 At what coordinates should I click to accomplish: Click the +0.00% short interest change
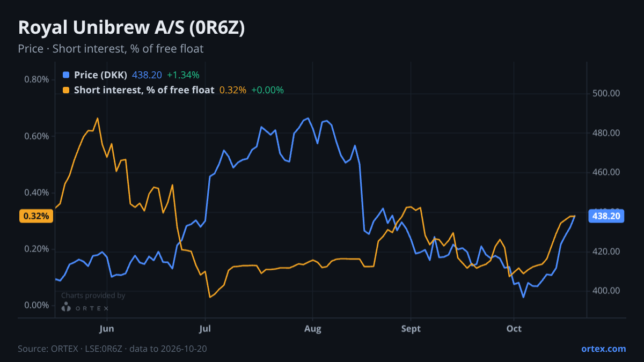click(267, 90)
